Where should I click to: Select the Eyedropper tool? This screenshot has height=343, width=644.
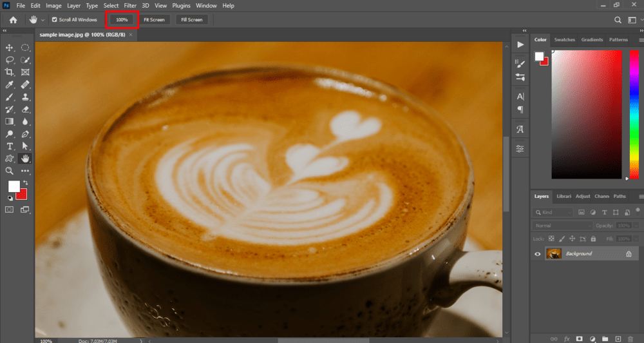click(x=9, y=84)
